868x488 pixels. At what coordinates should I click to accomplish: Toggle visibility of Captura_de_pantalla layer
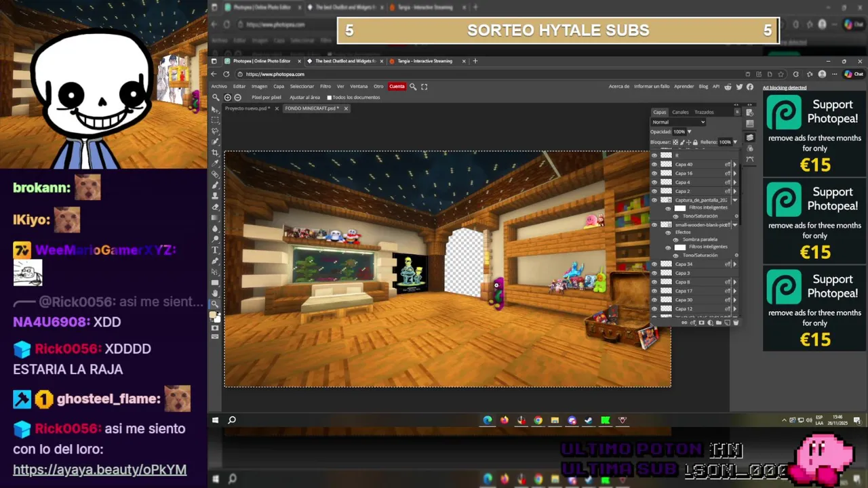pyautogui.click(x=654, y=200)
